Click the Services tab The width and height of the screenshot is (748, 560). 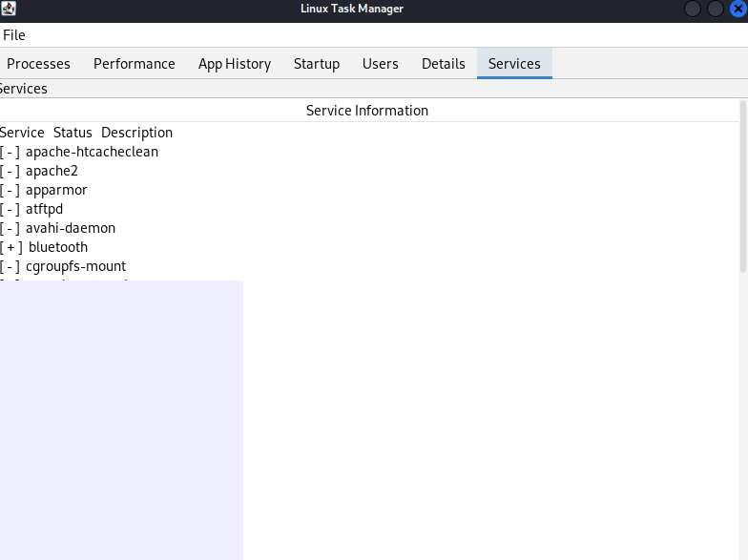514,64
